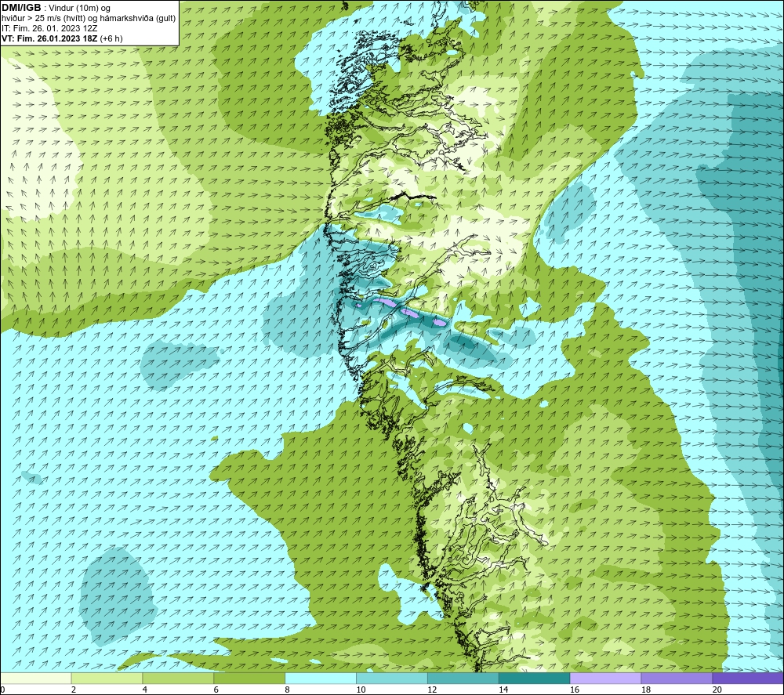Click the scale label '4'
This screenshot has width=784, height=695.
pos(145,690)
